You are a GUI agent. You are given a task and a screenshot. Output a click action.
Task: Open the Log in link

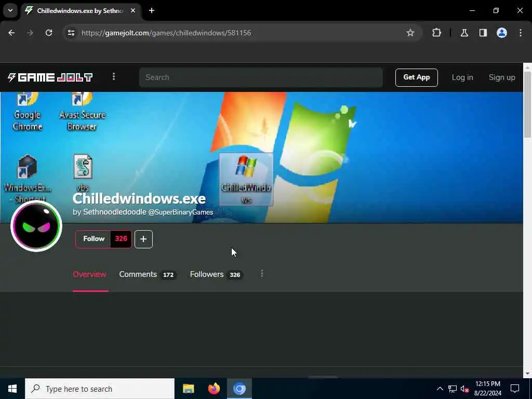(x=462, y=77)
